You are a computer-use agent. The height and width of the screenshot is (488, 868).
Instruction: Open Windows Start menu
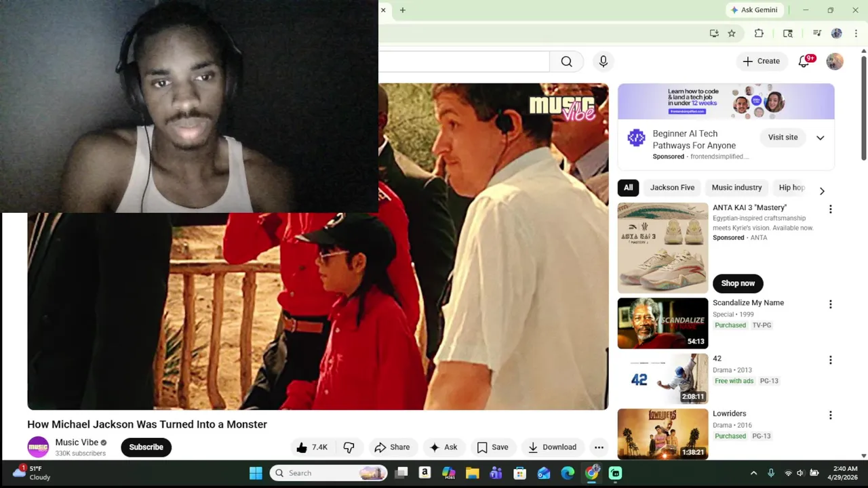pos(256,473)
